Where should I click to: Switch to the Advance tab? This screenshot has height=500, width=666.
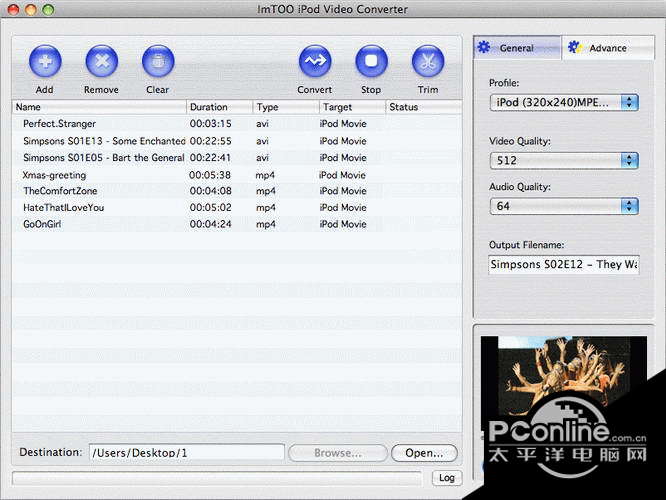[x=608, y=48]
